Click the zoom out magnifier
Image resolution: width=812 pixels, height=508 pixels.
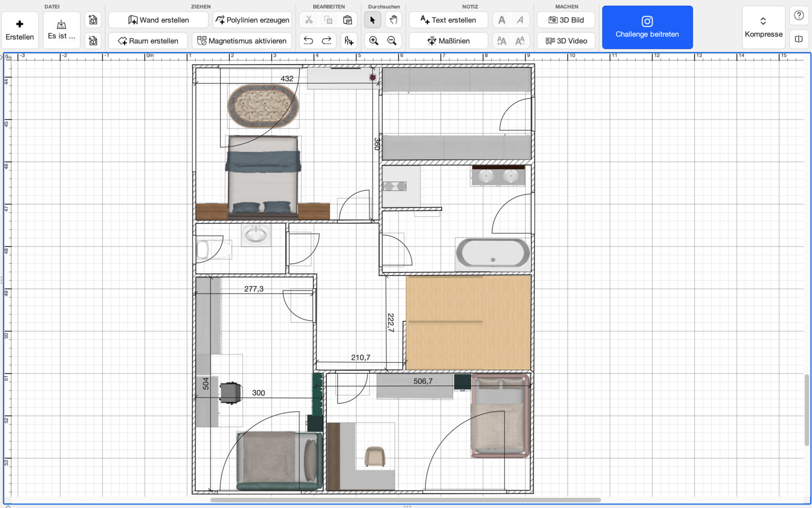(x=392, y=41)
